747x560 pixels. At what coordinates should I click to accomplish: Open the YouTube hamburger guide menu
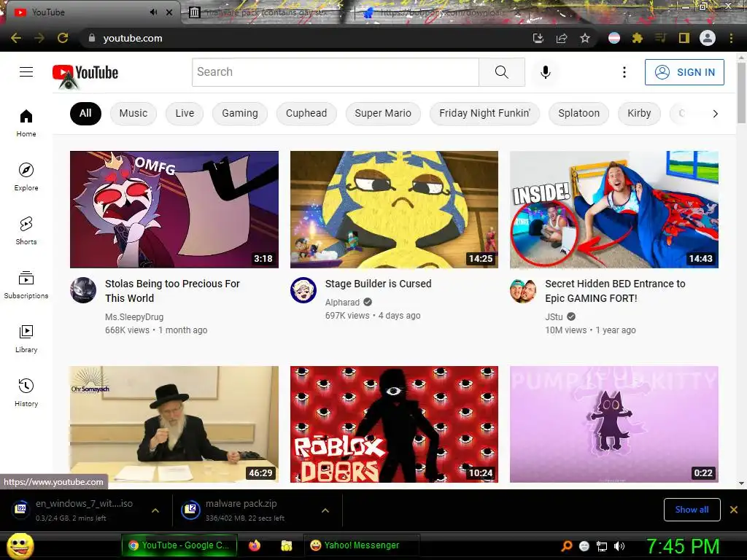coord(26,72)
